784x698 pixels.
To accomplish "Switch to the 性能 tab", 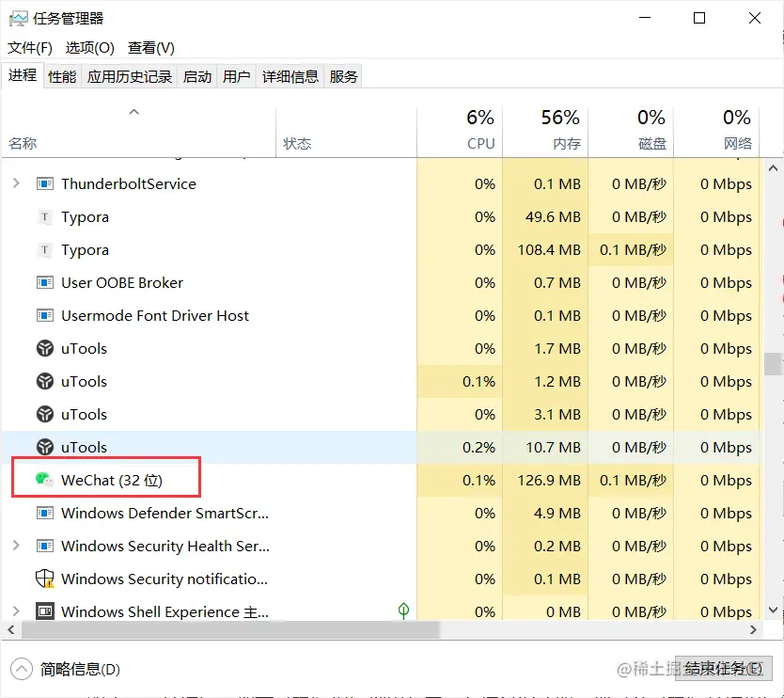I will [62, 76].
